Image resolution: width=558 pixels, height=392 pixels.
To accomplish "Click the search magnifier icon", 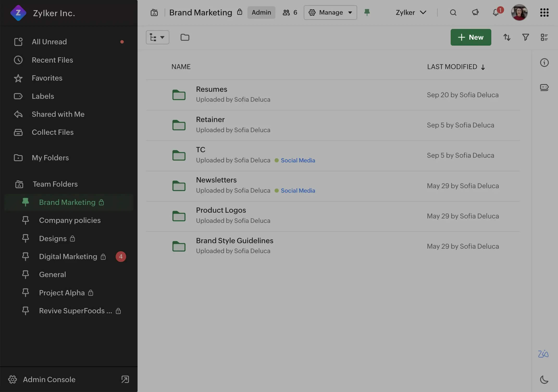I will [x=453, y=13].
